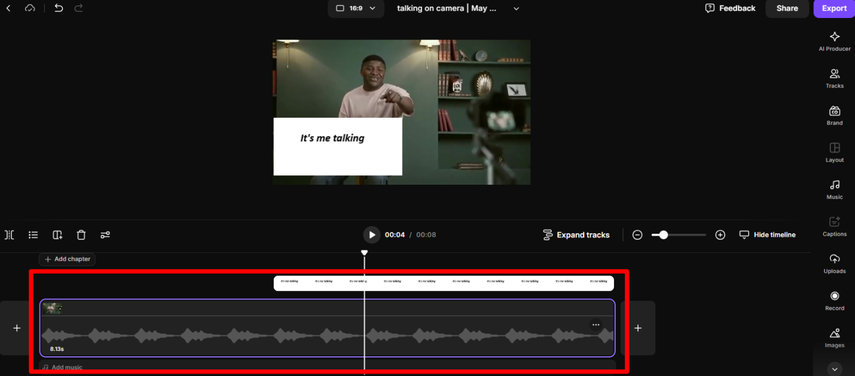Open the Layout sidebar panel
855x376 pixels.
click(x=834, y=153)
